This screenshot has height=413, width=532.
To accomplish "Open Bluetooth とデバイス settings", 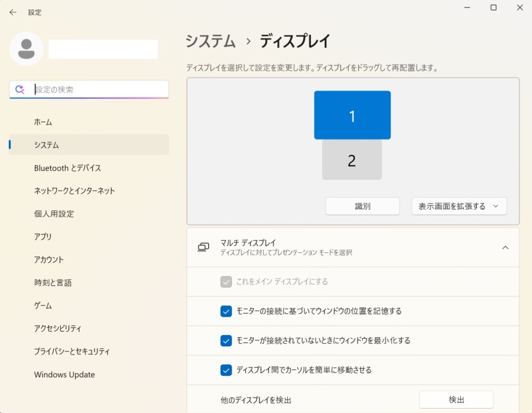I will tap(89, 168).
